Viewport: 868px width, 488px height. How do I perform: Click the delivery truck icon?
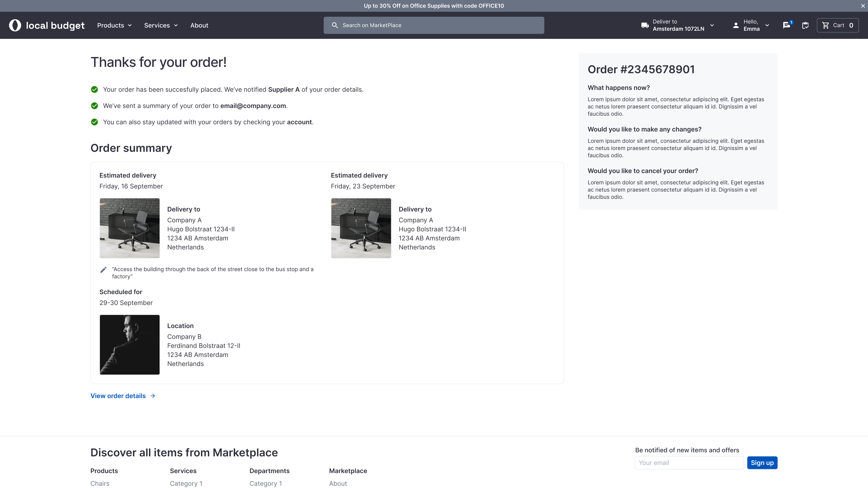coord(645,25)
